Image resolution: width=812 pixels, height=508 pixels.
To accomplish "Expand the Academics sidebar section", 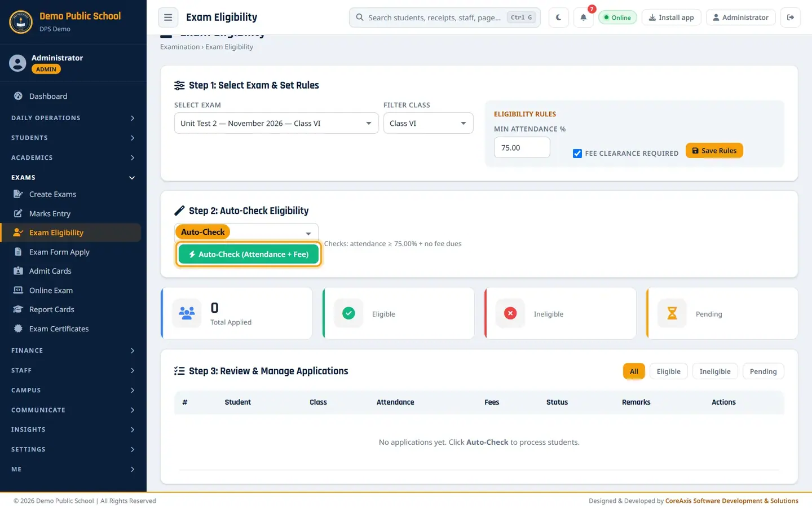I will pos(73,157).
